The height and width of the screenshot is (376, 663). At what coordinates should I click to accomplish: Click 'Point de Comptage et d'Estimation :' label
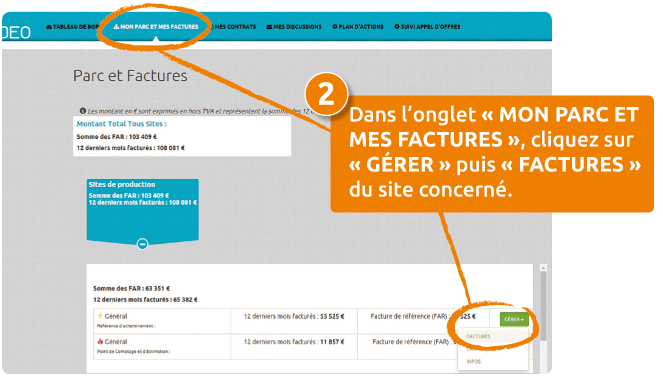point(134,351)
